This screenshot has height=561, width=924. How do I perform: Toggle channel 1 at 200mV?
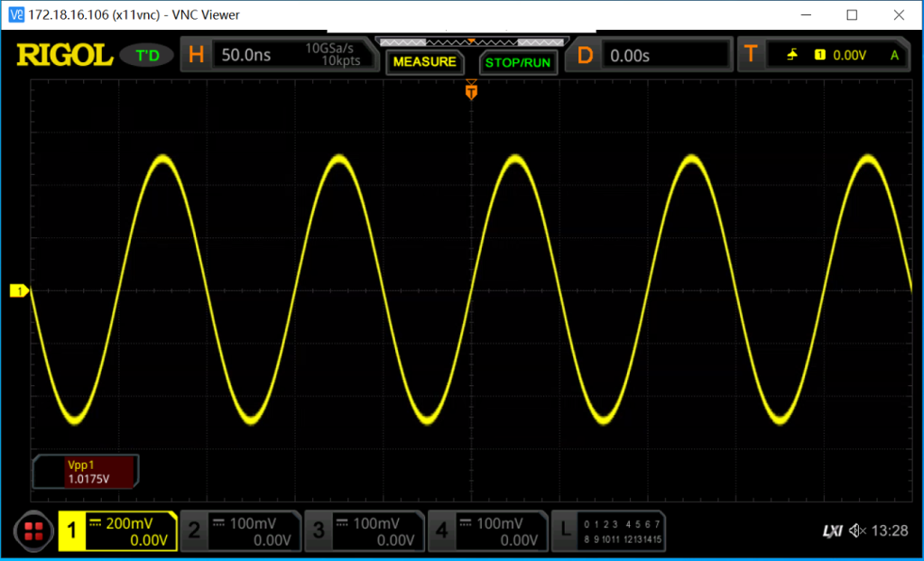(x=117, y=531)
